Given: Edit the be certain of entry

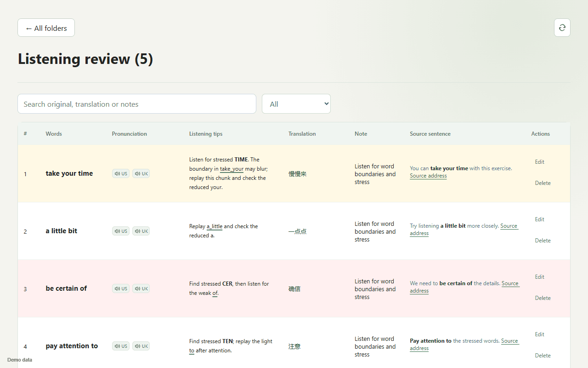Looking at the screenshot, I should pos(539,277).
